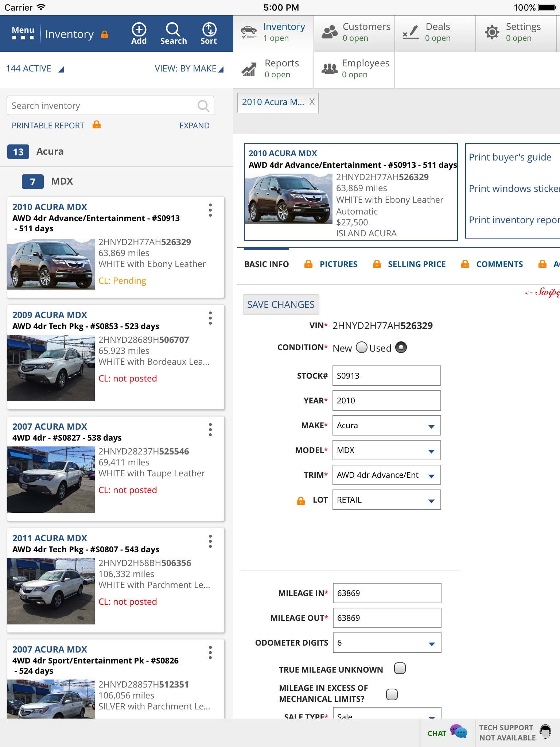The height and width of the screenshot is (747, 560).
Task: Open the VIEW: BY MAKE dropdown
Action: (189, 69)
